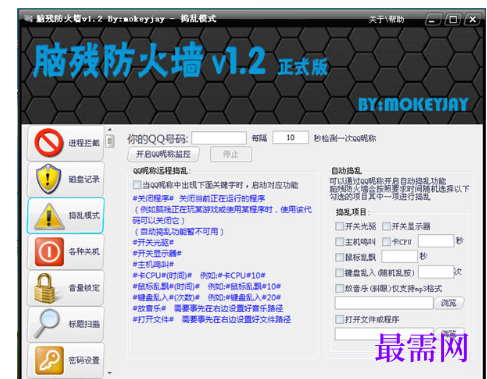Open the 密码设置 key icon

[x=49, y=360]
